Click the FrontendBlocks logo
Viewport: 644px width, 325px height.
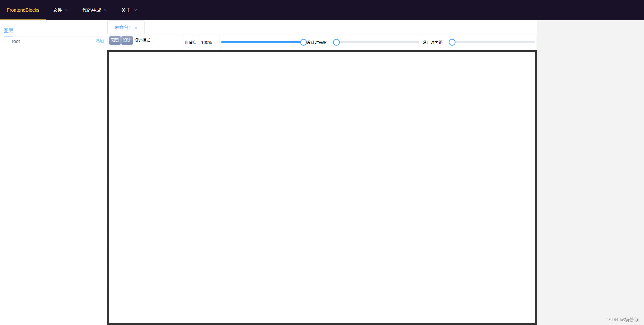point(23,10)
